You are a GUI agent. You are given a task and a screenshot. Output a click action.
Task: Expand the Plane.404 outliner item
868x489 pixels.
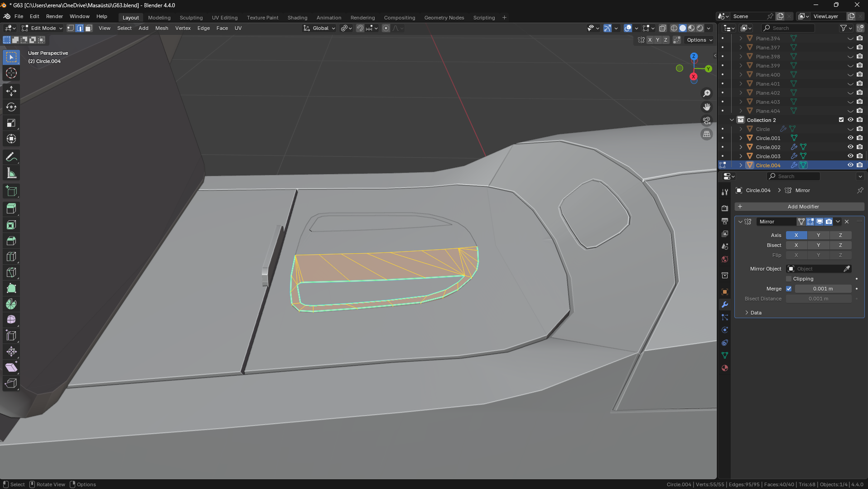point(741,111)
